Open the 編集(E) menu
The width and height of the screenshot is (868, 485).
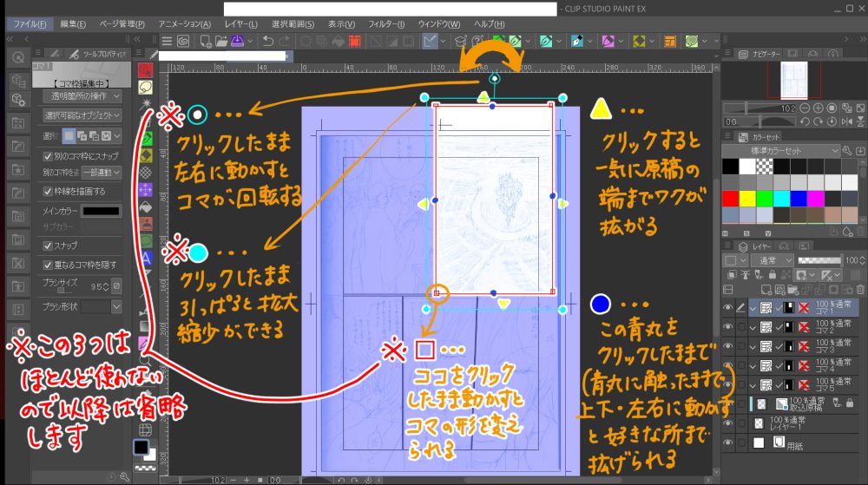tap(73, 23)
